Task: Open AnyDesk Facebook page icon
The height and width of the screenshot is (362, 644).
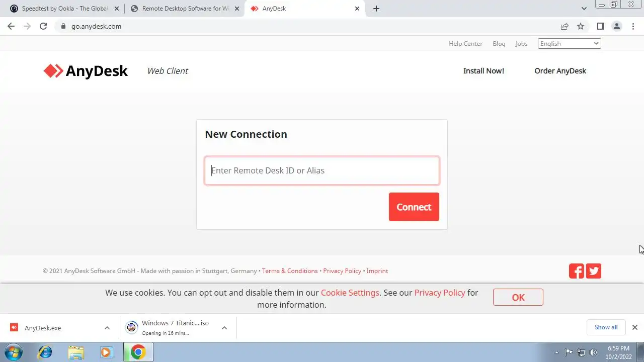Action: [x=577, y=271]
